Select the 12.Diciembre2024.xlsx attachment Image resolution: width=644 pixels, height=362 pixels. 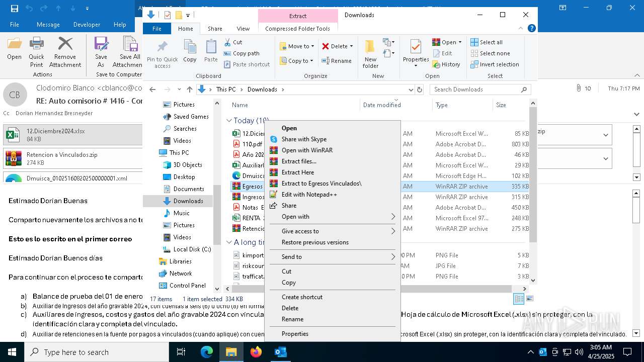73,135
